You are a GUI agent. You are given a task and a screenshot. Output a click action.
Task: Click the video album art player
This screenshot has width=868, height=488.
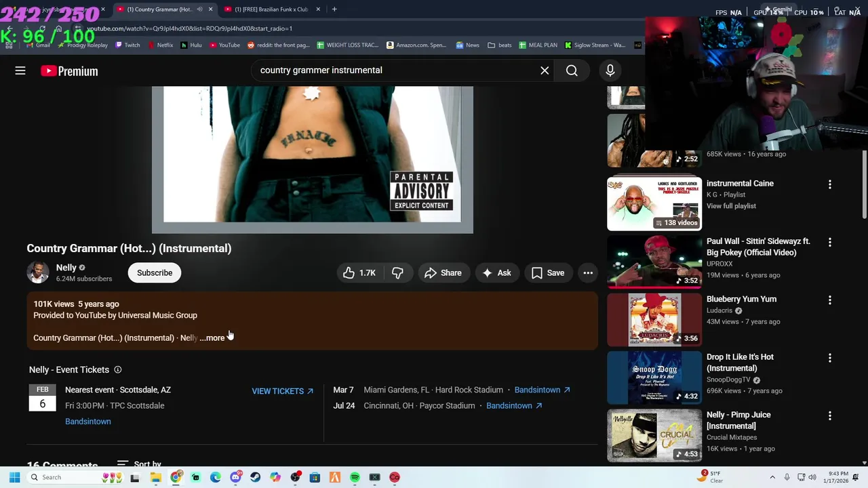[x=312, y=159]
